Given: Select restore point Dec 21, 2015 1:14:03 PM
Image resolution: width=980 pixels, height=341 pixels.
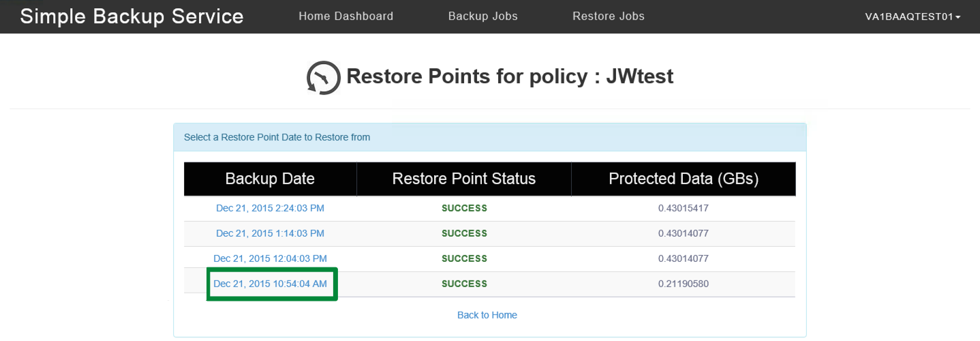Looking at the screenshot, I should tap(270, 233).
